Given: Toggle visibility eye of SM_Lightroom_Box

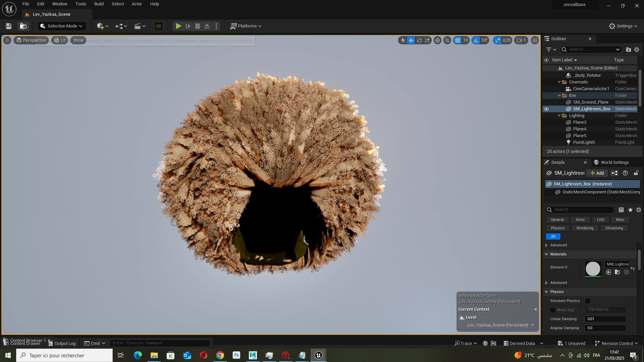Looking at the screenshot, I should tap(546, 109).
